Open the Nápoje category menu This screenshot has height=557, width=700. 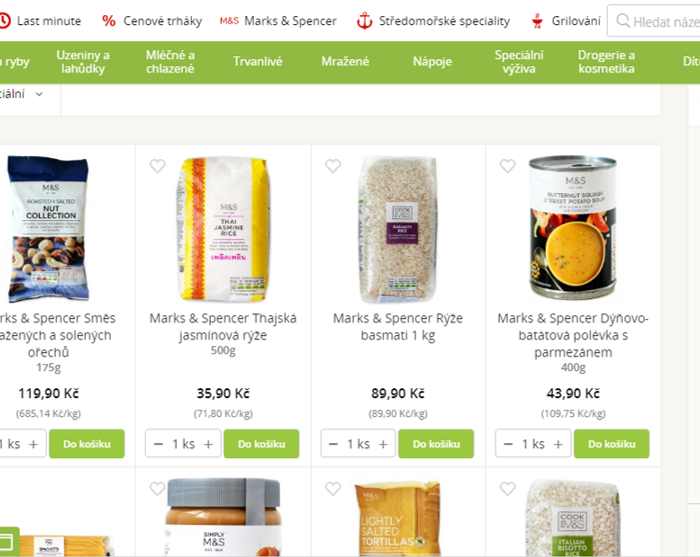tap(432, 62)
